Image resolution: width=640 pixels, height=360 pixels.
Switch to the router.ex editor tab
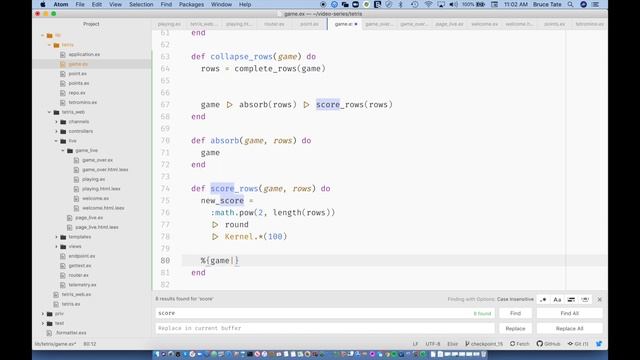tap(274, 24)
